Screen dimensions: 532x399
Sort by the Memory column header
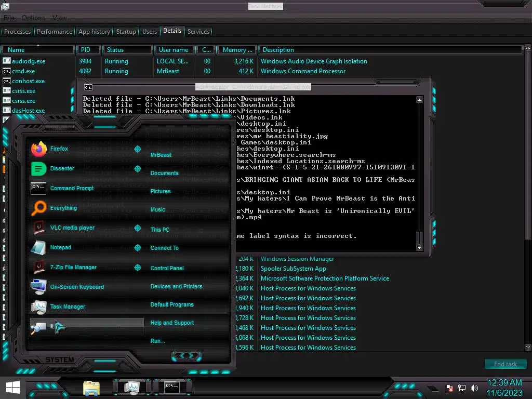[x=236, y=50]
